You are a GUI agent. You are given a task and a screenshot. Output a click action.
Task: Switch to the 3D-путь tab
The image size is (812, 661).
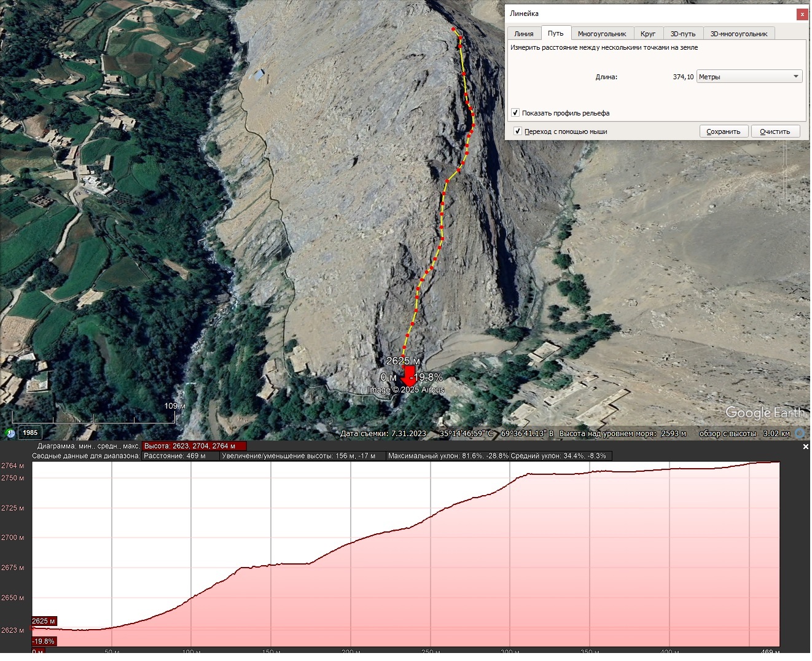click(683, 34)
